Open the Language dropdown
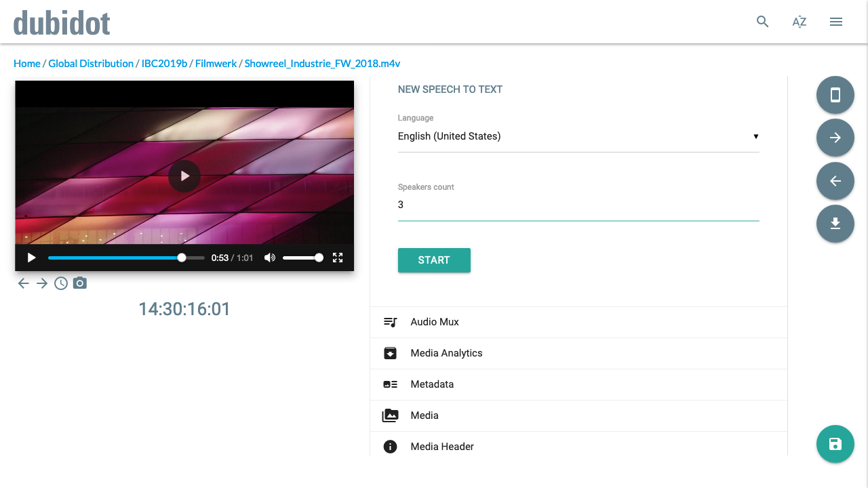The image size is (868, 488). pos(578,136)
